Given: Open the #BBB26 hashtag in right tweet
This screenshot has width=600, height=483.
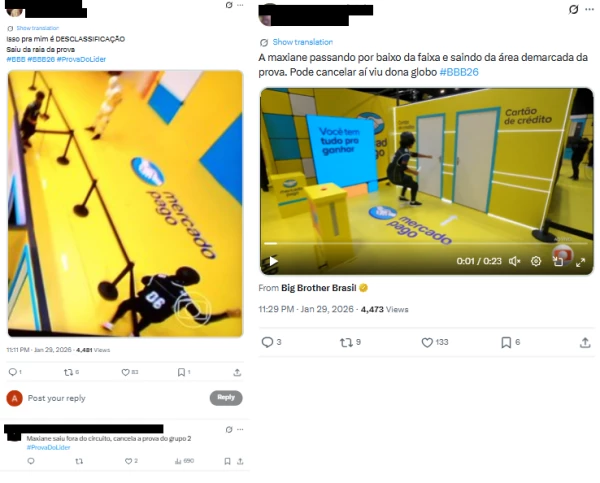Looking at the screenshot, I should pos(459,72).
